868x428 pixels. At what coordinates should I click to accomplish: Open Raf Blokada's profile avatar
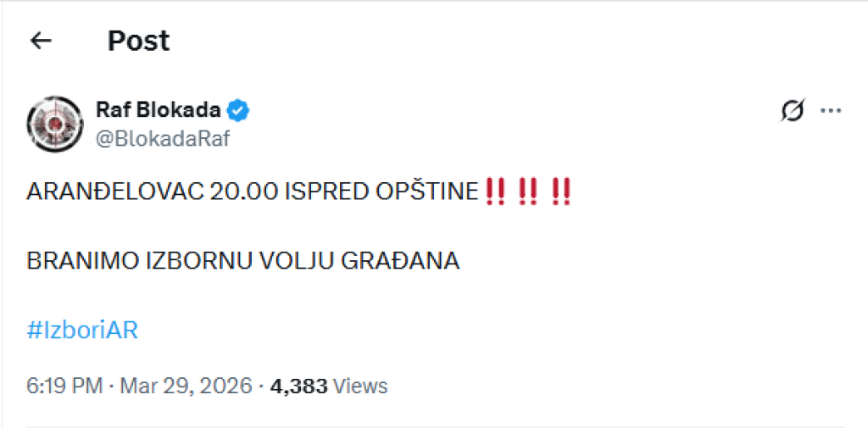click(x=54, y=123)
